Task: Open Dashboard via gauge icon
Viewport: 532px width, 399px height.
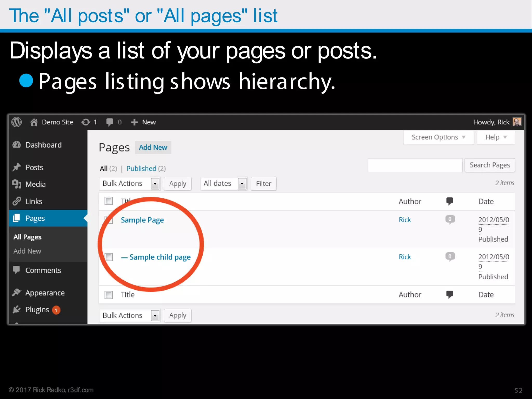Action: coord(17,145)
